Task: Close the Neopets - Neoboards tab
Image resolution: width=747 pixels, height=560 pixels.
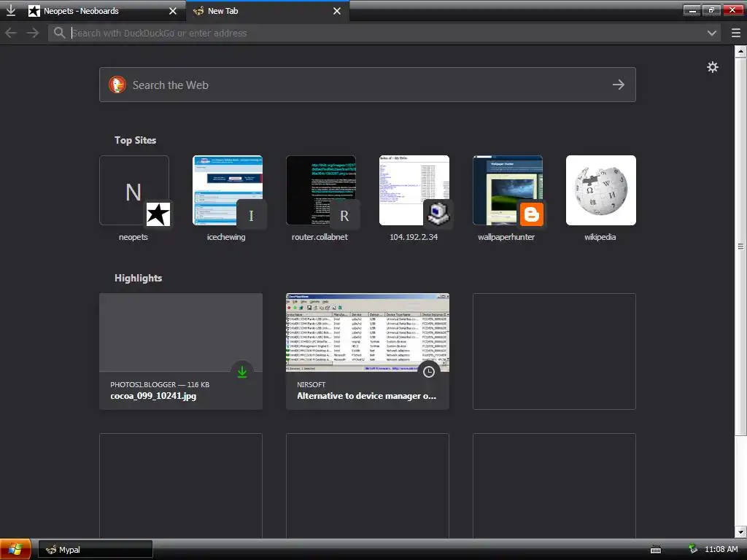Action: coord(173,11)
